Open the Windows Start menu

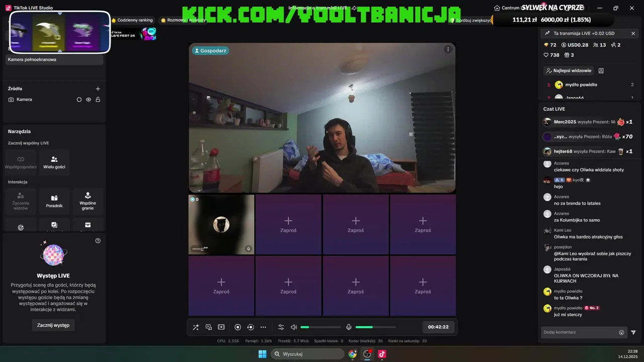262,354
